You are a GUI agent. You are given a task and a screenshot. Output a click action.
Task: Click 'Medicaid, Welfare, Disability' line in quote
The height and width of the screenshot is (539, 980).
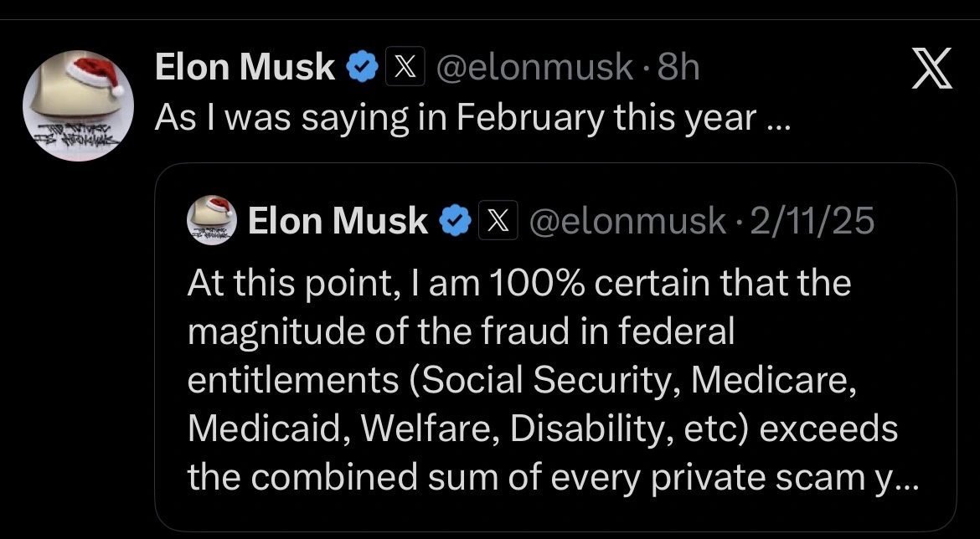(542, 429)
